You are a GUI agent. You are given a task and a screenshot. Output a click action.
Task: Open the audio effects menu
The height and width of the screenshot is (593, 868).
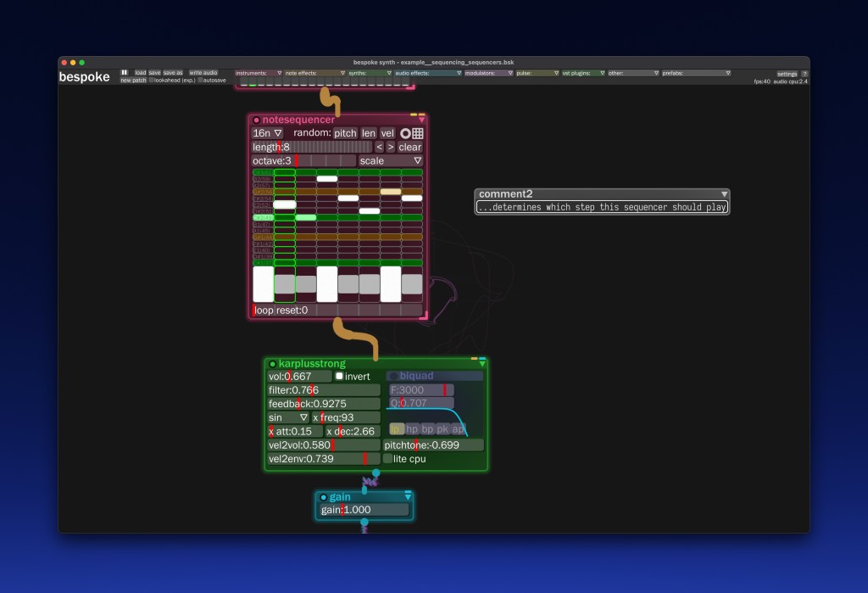[427, 73]
